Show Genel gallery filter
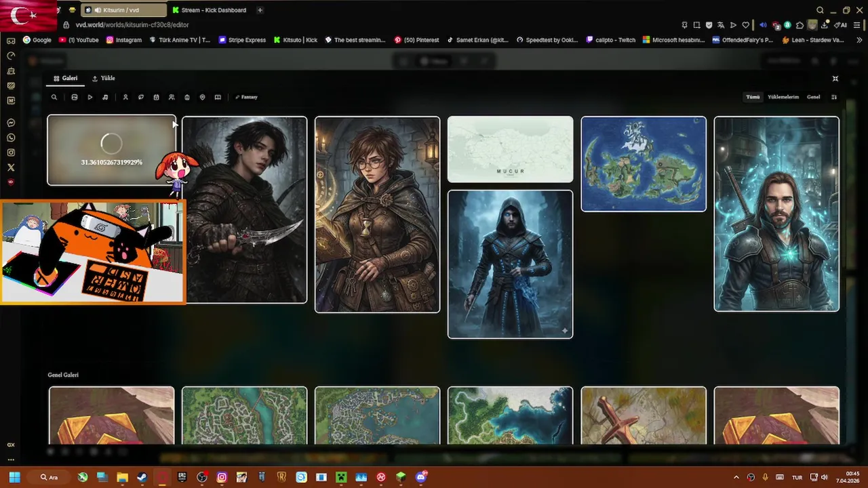Viewport: 868px width, 488px height. coord(813,97)
